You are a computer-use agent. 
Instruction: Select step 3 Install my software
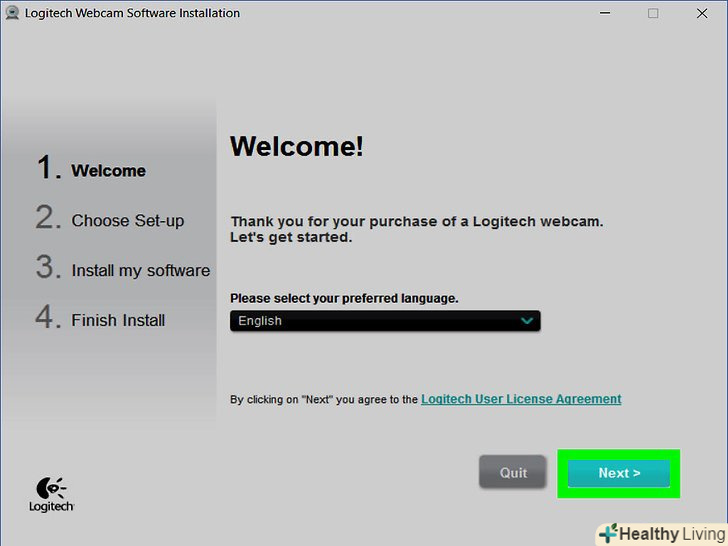123,269
